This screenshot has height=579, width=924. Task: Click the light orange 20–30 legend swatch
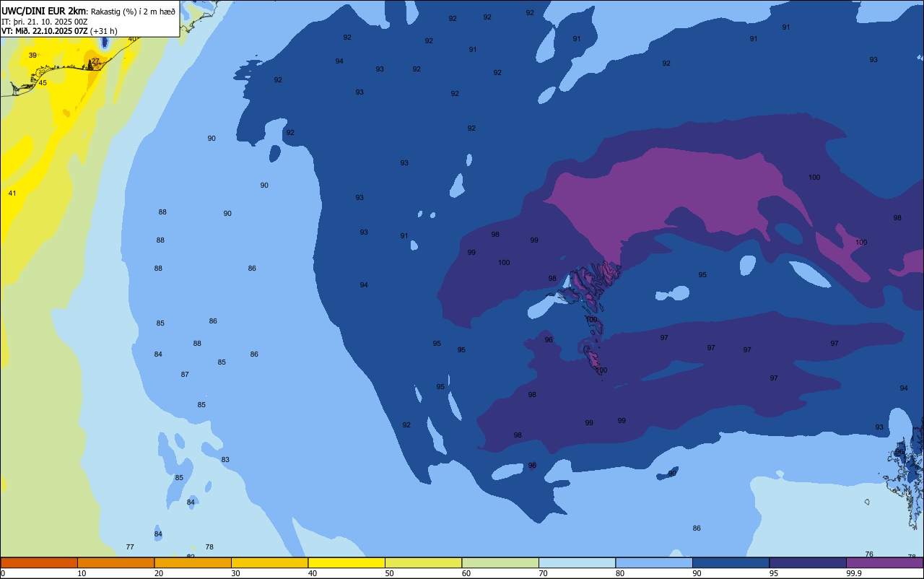[x=193, y=562]
